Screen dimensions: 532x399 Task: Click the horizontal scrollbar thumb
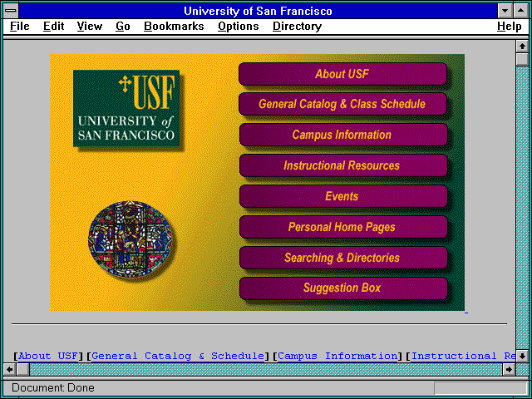[x=22, y=369]
